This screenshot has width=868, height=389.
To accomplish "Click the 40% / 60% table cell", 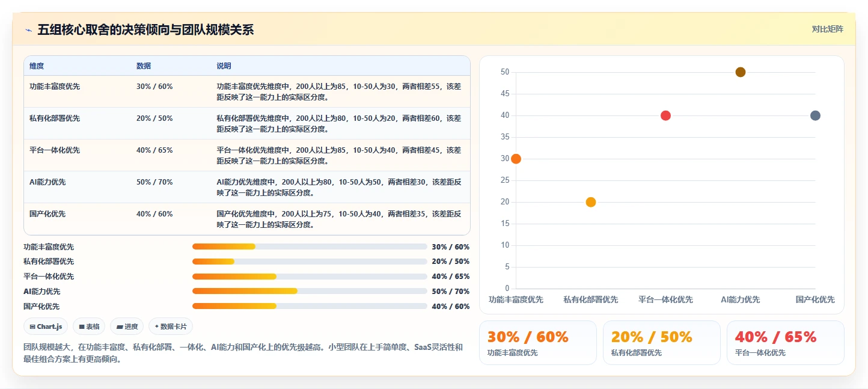I will click(x=154, y=214).
